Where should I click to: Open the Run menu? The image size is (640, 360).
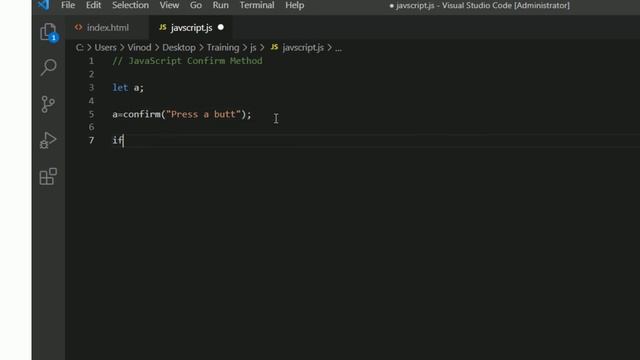click(x=220, y=5)
